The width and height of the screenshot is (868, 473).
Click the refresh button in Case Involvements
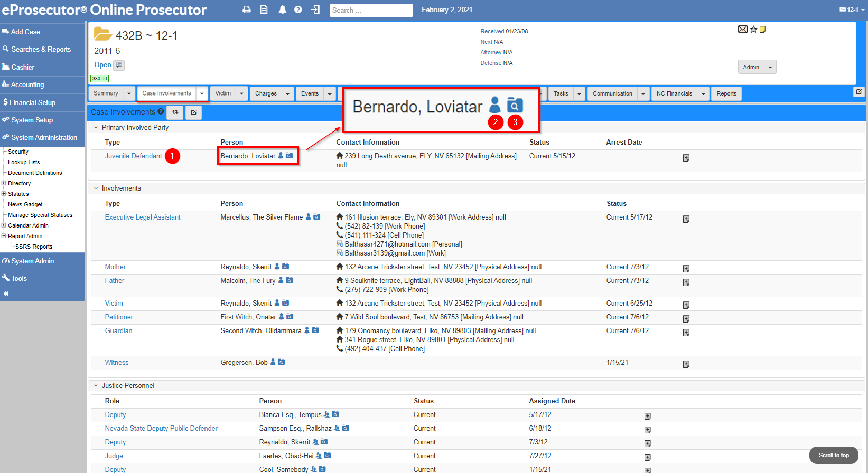tap(175, 112)
